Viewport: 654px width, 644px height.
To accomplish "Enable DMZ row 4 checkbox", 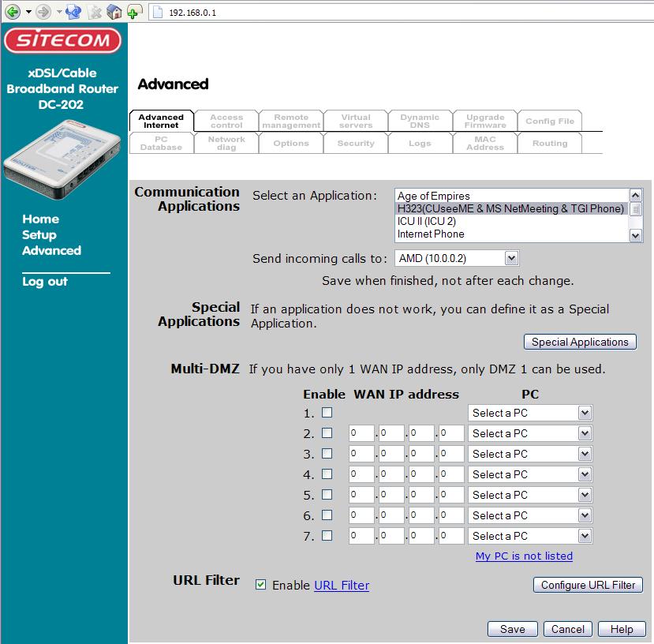I will point(327,474).
